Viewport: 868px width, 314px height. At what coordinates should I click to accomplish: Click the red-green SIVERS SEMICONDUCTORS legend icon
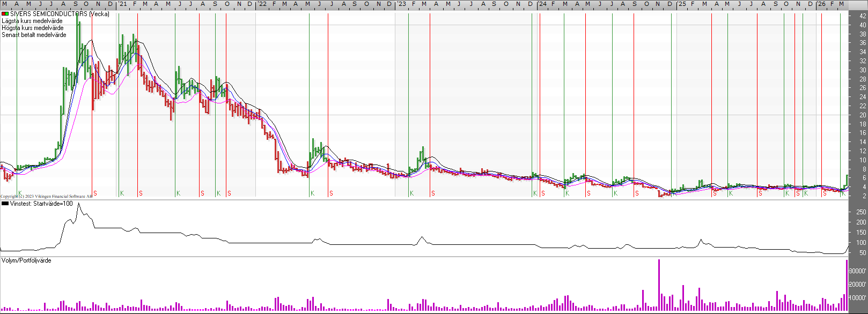point(5,14)
